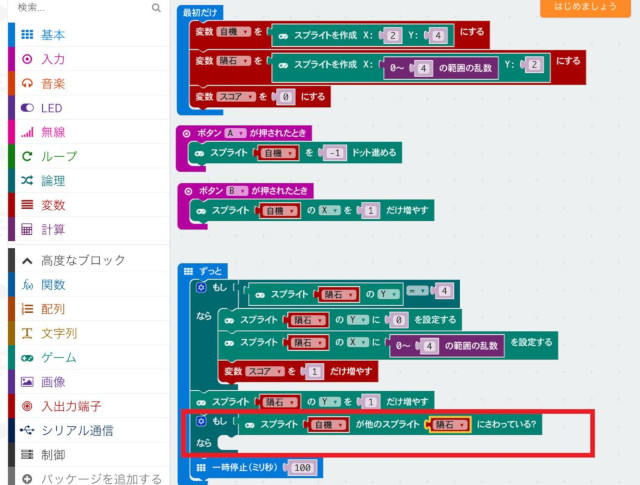The image size is (640, 485).
Task: Click the gear icon on the highlighted もし block
Action: 200,423
